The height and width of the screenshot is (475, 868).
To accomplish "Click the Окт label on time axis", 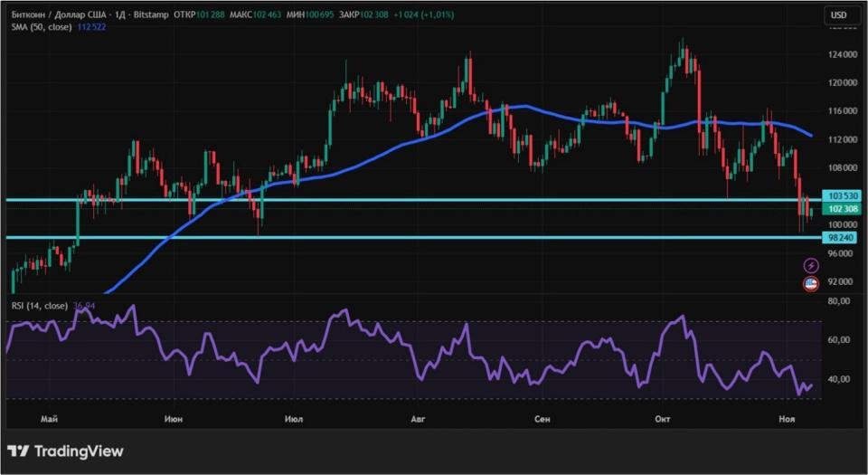I will tap(663, 419).
